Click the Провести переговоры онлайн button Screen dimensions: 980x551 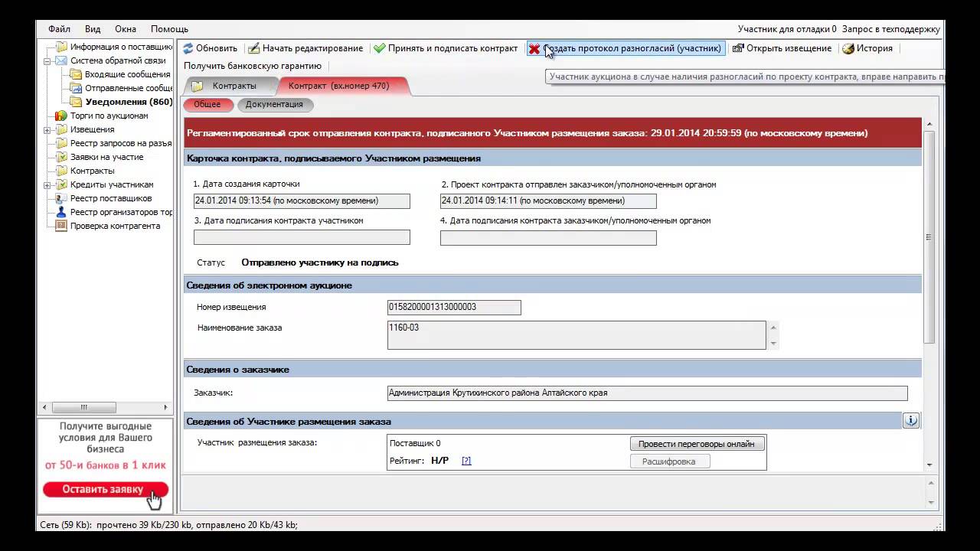click(x=696, y=444)
